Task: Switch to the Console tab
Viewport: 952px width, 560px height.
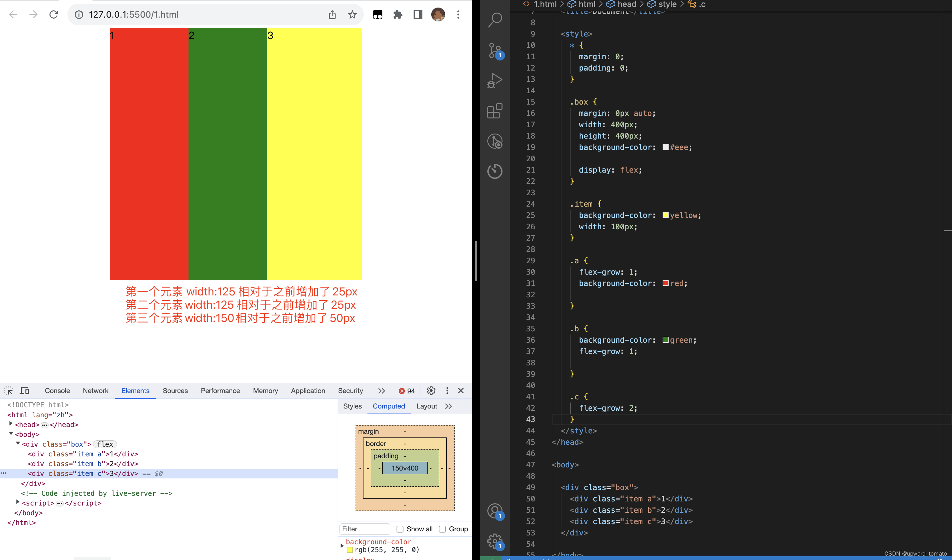Action: click(57, 391)
